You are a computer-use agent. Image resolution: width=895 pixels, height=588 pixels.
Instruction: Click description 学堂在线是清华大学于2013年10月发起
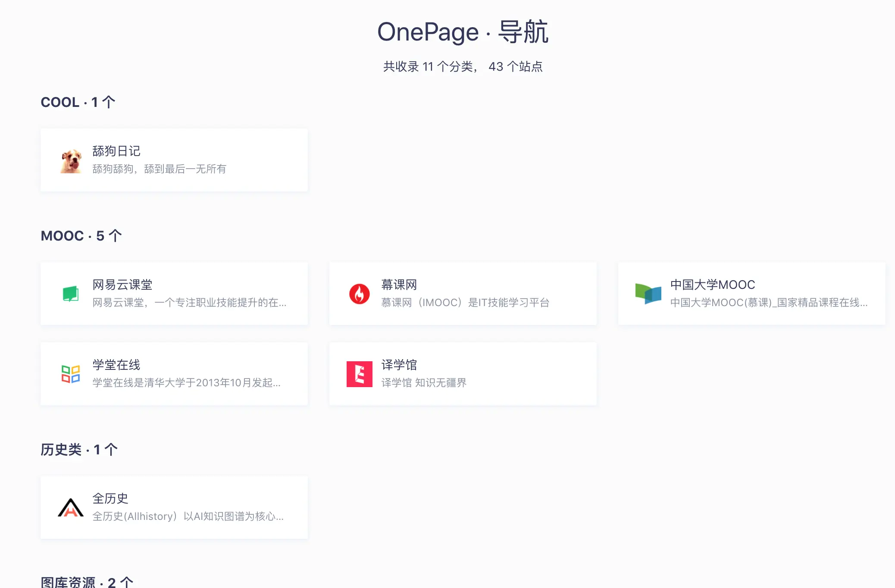coord(187,383)
